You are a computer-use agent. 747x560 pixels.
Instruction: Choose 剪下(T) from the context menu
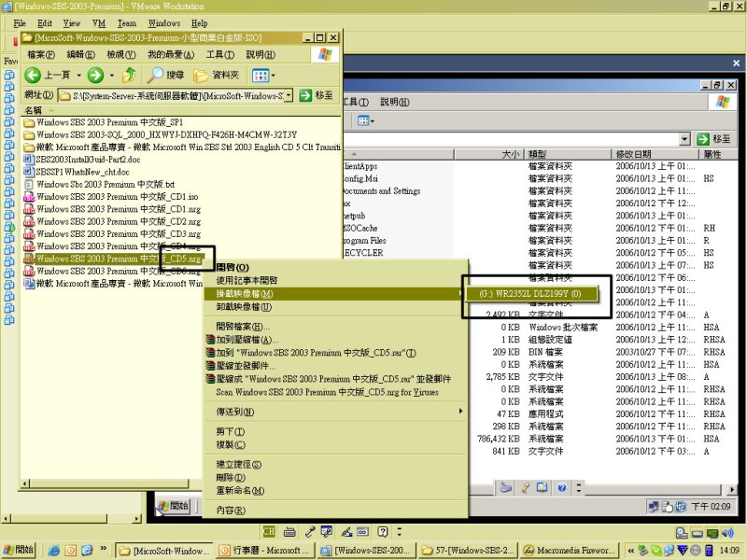click(x=335, y=431)
